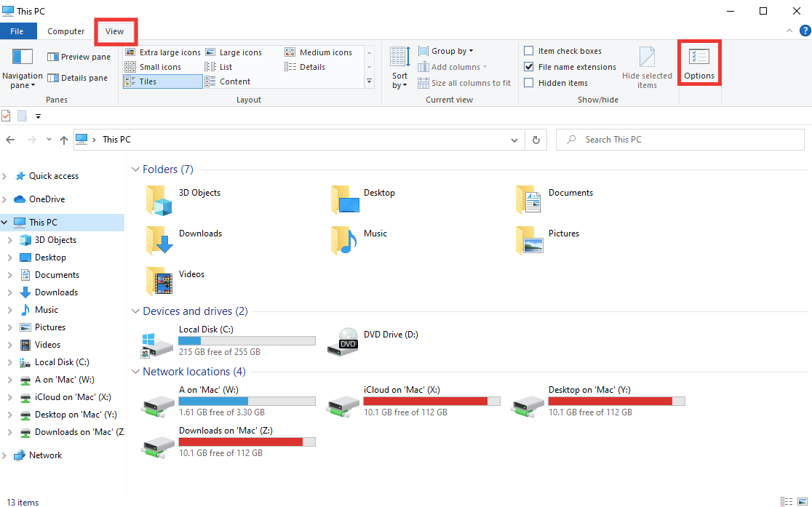Open the Pictures folder tile
Viewport: 812px width, 507px height.
coord(548,241)
